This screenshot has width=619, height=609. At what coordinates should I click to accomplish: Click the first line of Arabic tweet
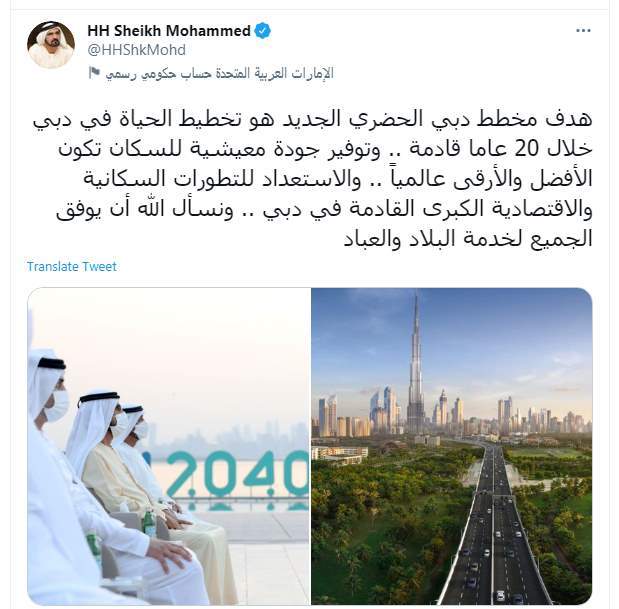click(x=312, y=120)
